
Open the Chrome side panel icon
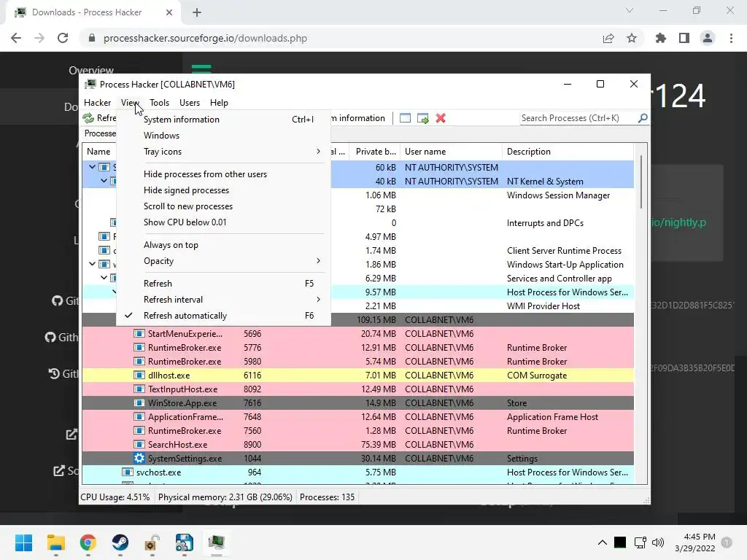(x=684, y=38)
